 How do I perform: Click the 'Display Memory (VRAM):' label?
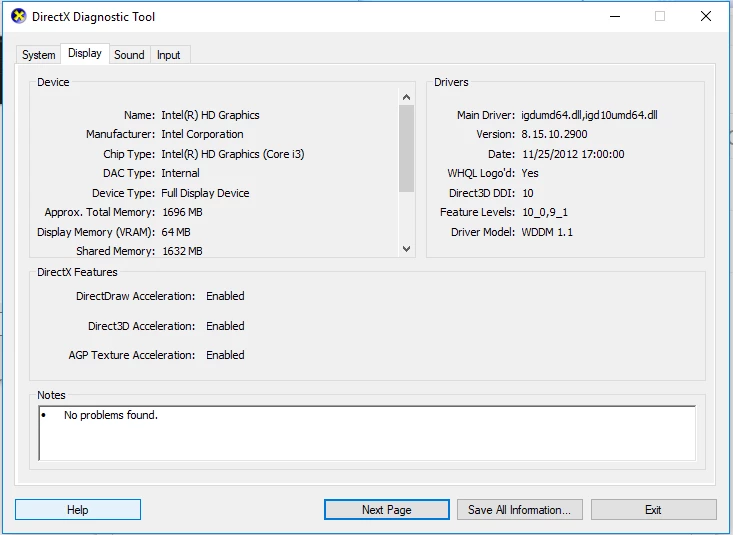click(x=96, y=232)
